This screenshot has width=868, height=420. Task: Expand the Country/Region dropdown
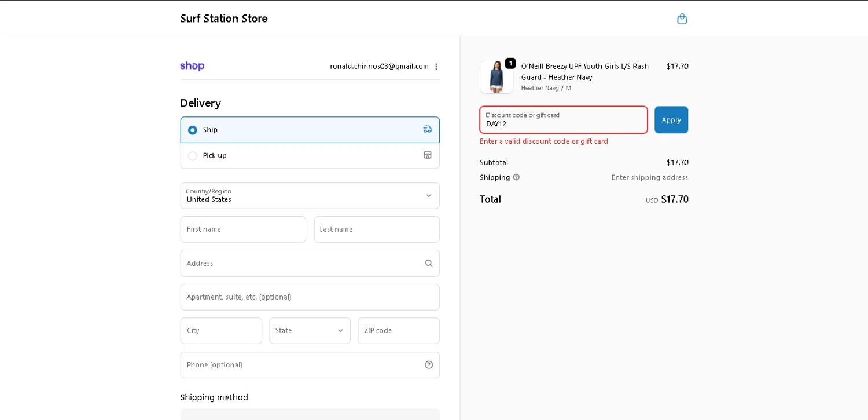(x=310, y=196)
